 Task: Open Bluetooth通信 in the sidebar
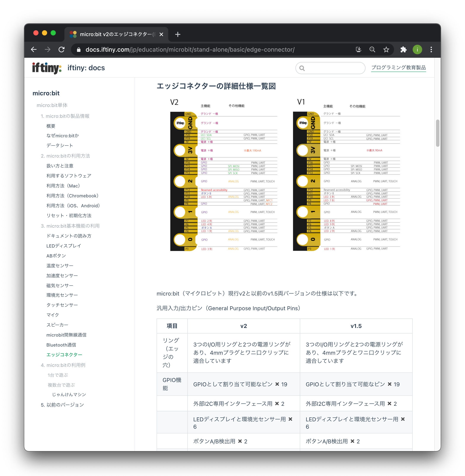[61, 345]
